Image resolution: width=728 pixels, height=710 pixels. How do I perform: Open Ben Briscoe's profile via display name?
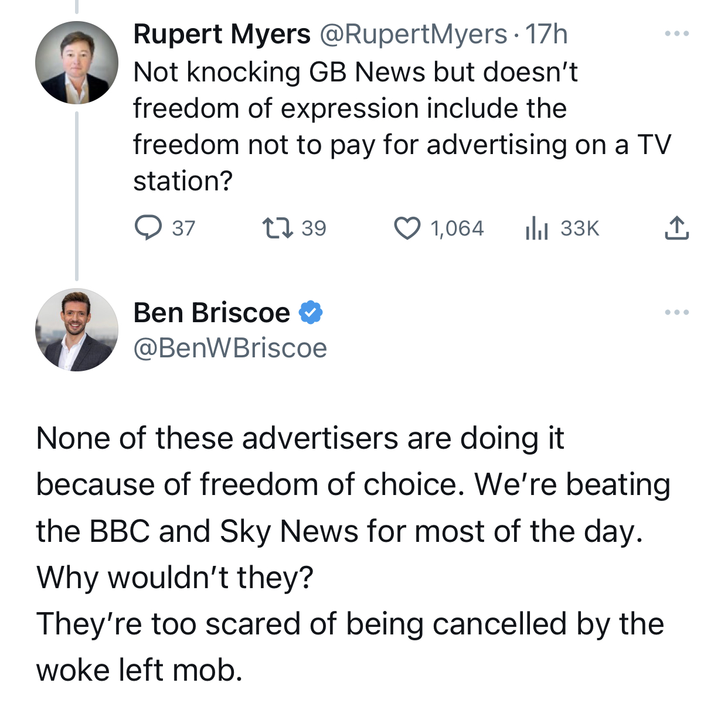(212, 313)
